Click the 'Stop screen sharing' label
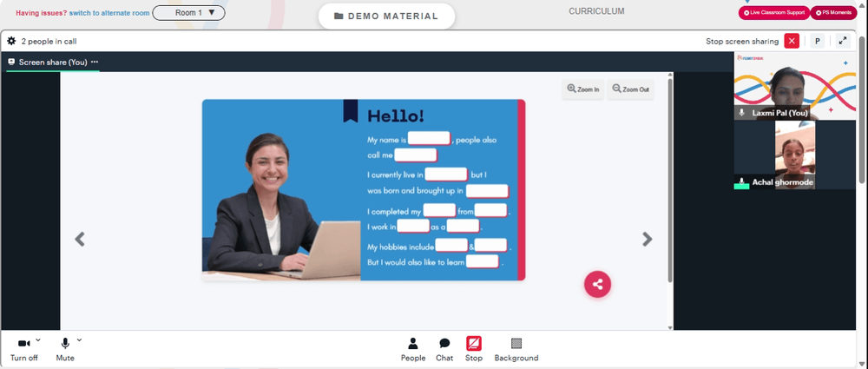Image resolution: width=868 pixels, height=369 pixels. pyautogui.click(x=742, y=41)
